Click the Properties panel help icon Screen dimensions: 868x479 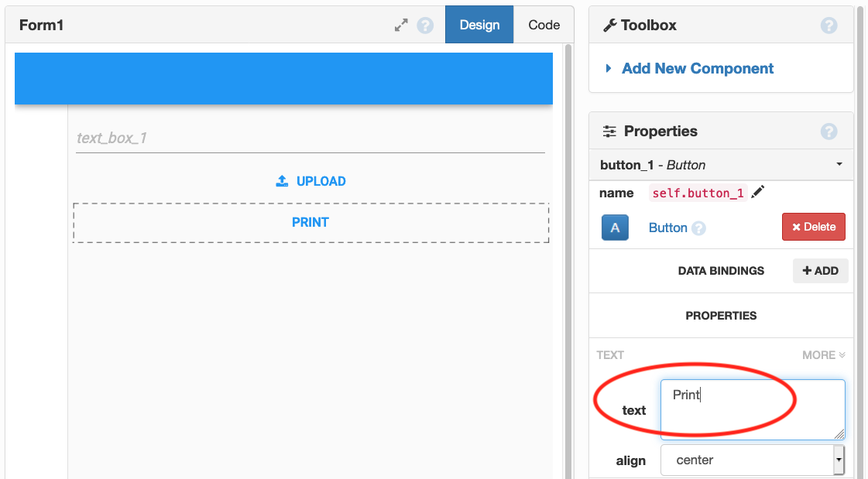point(829,131)
